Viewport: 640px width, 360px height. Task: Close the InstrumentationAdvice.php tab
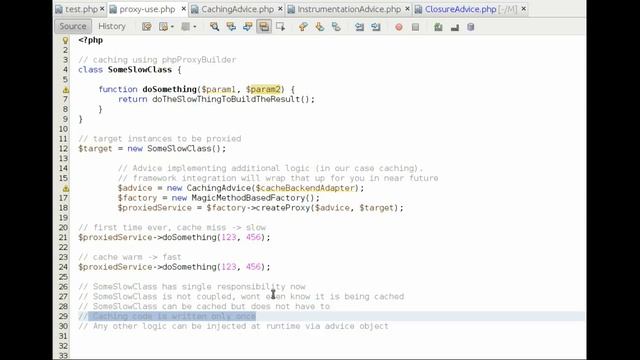click(407, 9)
